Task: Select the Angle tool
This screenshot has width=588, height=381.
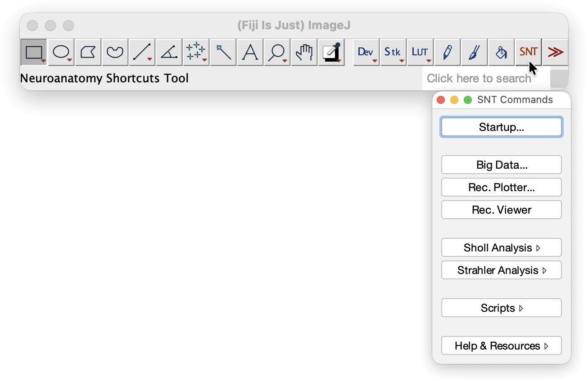Action: click(x=169, y=52)
